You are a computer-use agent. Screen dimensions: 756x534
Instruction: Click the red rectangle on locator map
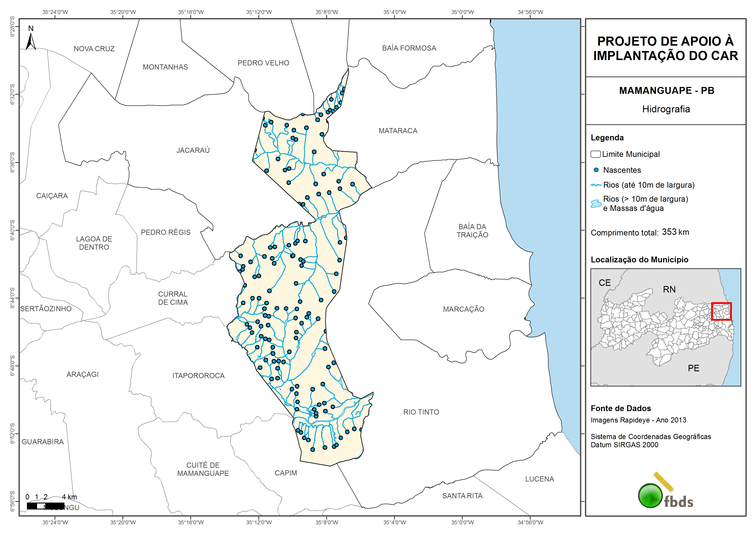tap(721, 311)
